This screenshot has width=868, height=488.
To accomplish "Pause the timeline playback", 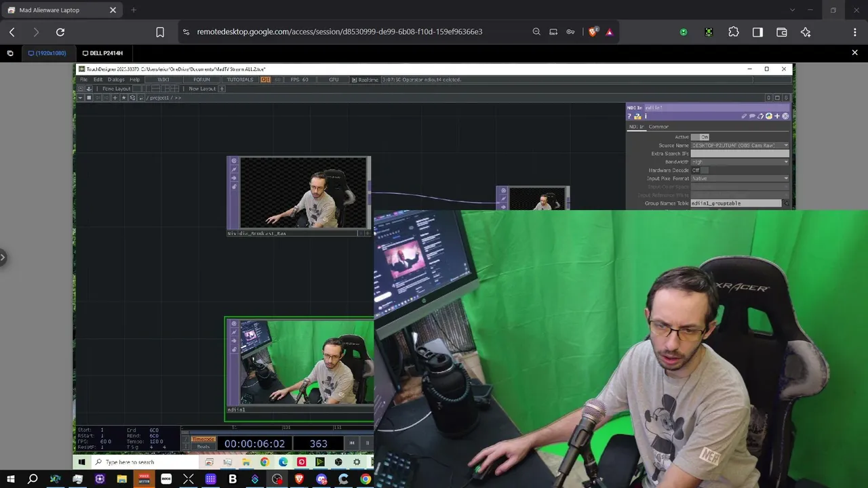I will coord(368,443).
